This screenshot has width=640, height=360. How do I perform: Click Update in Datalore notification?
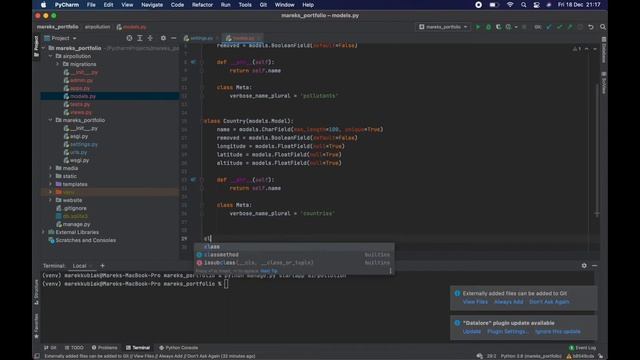click(472, 331)
